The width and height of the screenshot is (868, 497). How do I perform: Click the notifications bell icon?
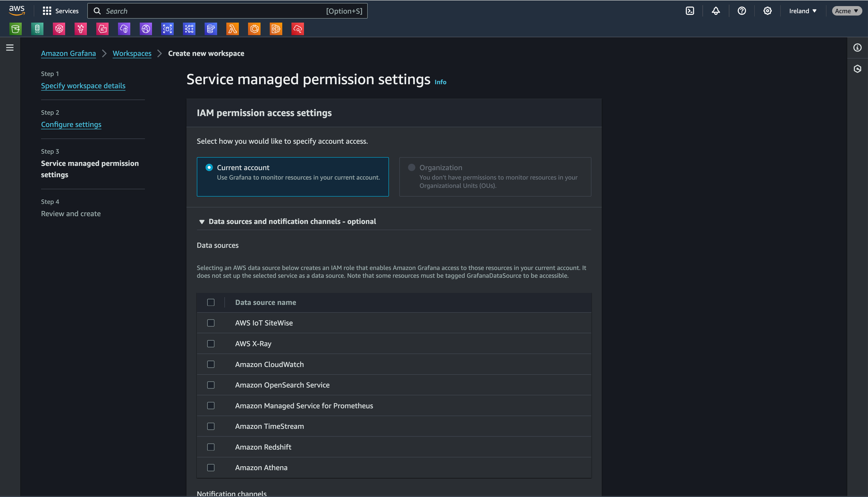tap(715, 11)
